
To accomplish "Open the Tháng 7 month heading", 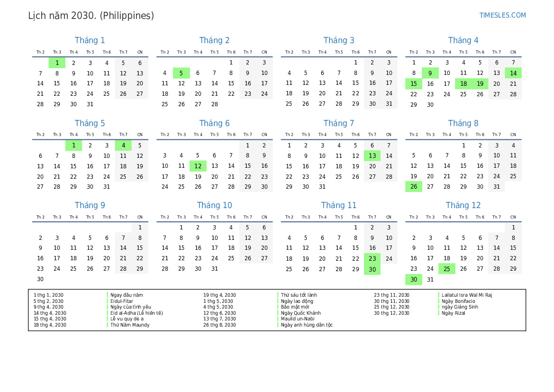I will click(339, 123).
